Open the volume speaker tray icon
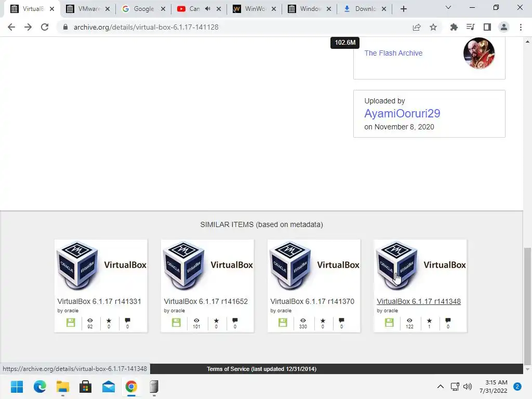 click(468, 387)
